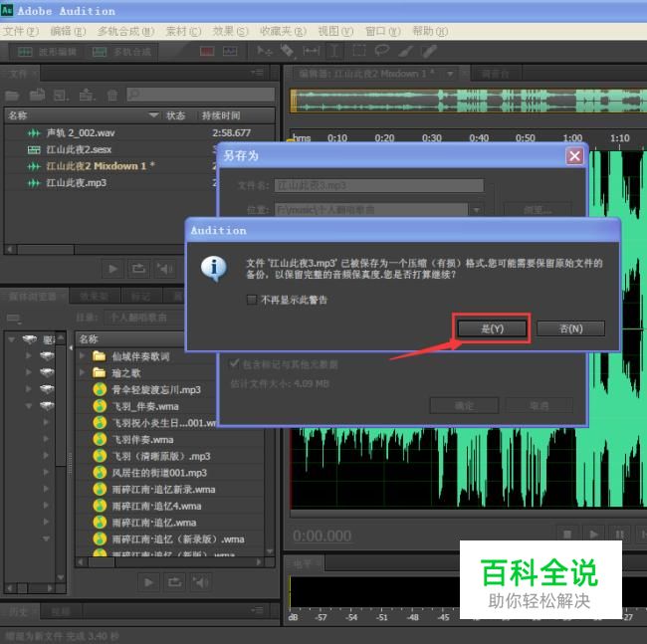647x644 pixels.
Task: Click Import File icon in Files panel
Action: [x=37, y=96]
